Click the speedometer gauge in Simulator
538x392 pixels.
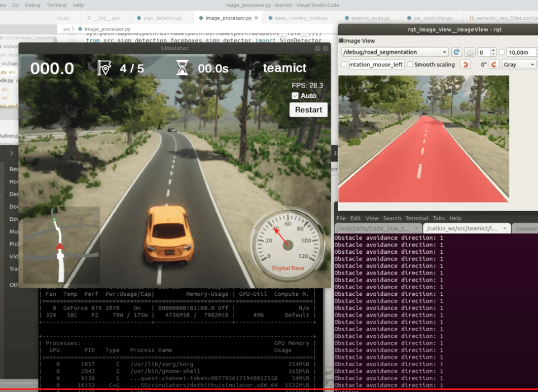288,244
